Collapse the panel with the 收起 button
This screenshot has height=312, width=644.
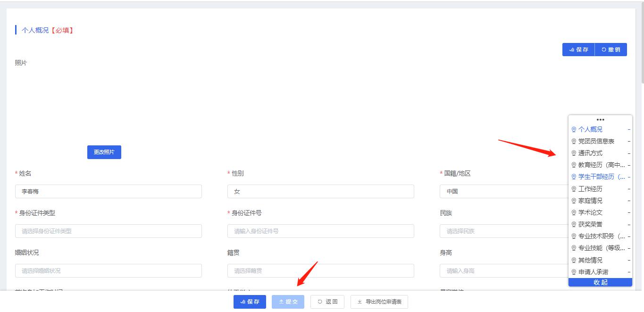click(600, 282)
